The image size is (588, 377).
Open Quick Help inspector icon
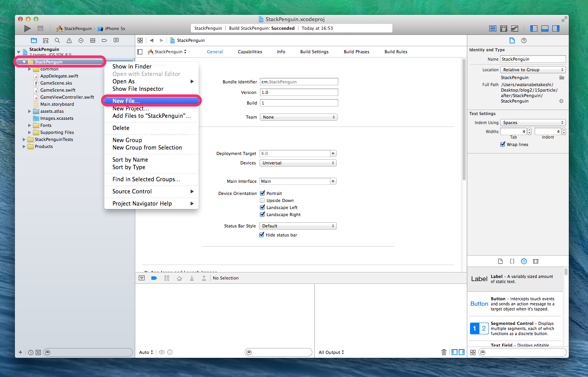click(x=524, y=40)
